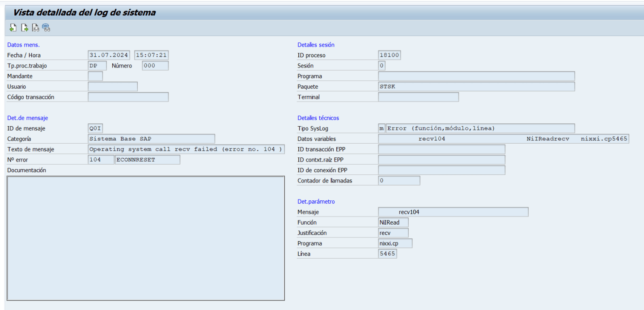Screen dimensions: 644x310
Task: Click the Det.de mensaje section header
Action: click(x=27, y=118)
